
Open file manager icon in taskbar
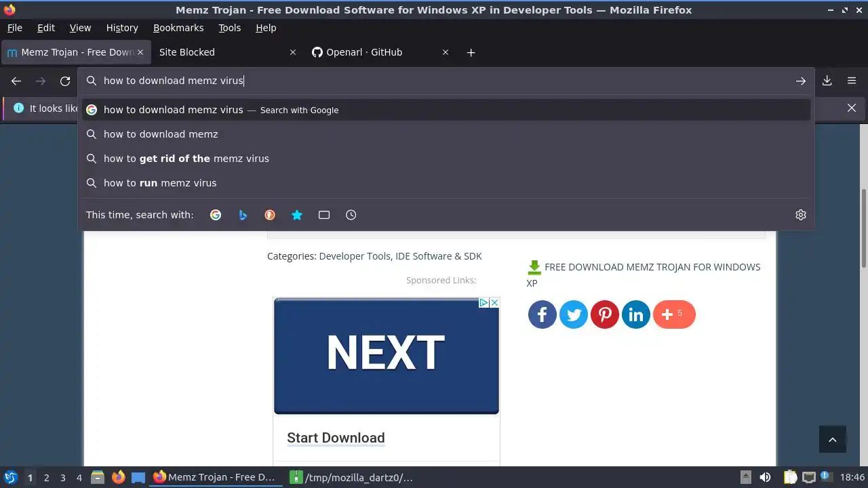point(98,477)
